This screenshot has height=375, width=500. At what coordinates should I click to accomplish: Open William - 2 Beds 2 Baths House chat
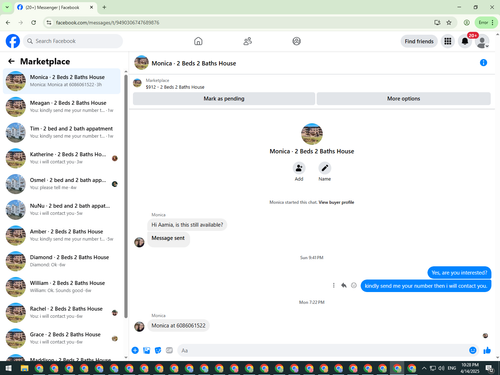(x=62, y=287)
